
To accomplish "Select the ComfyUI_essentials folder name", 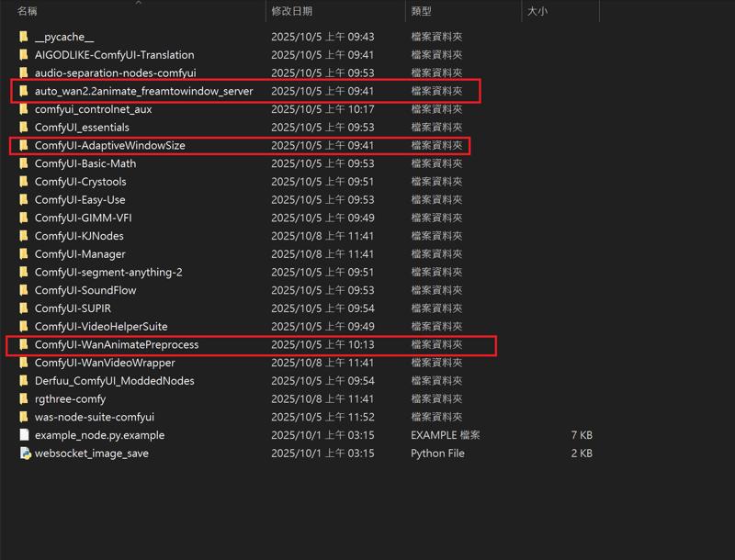I will tap(82, 128).
